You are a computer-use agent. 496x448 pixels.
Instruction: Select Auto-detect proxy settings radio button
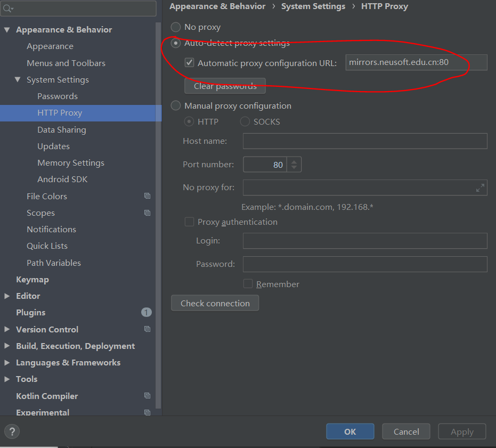click(x=176, y=43)
